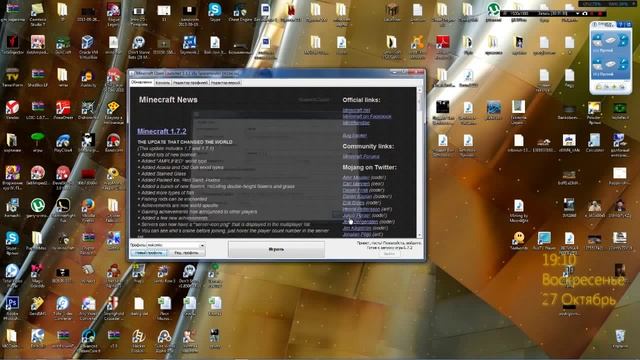Click the large Играть button

tap(276, 249)
